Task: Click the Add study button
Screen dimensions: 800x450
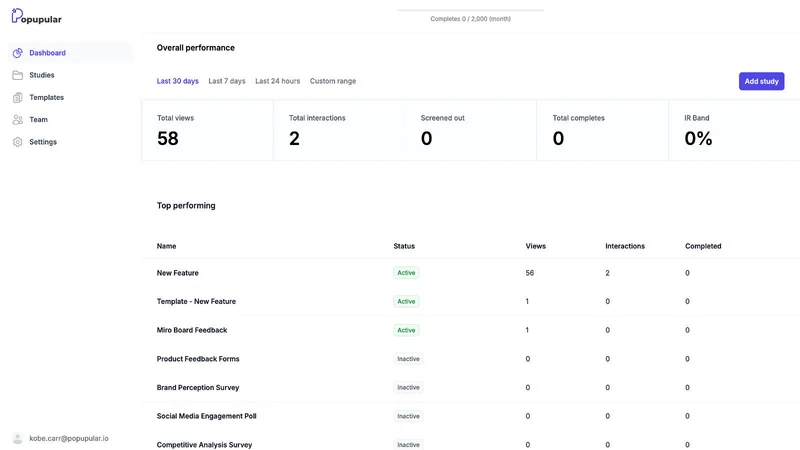Action: [x=761, y=81]
